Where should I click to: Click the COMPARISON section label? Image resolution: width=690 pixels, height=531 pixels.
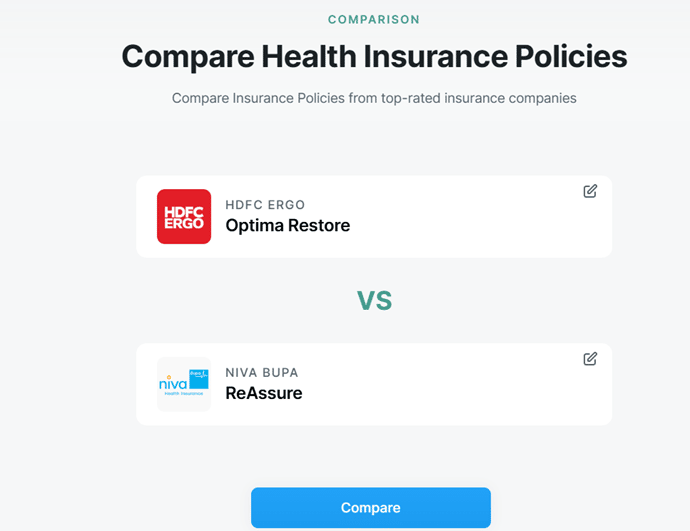coord(374,19)
